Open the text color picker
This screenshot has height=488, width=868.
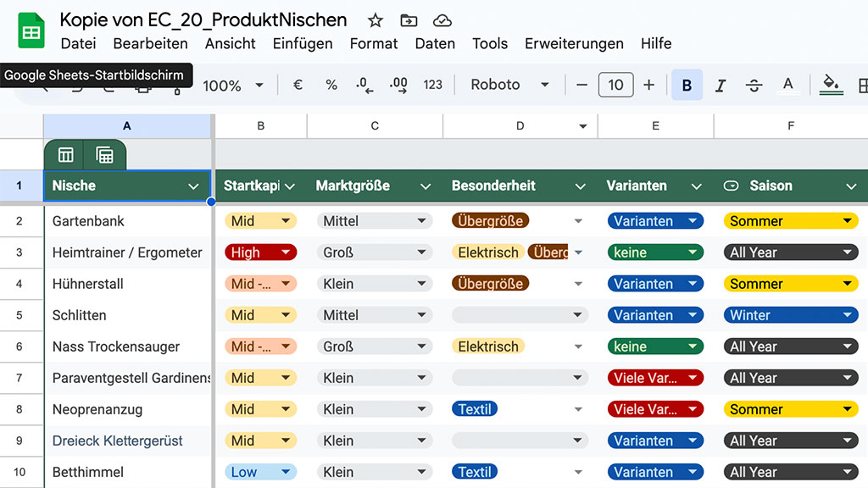[787, 85]
